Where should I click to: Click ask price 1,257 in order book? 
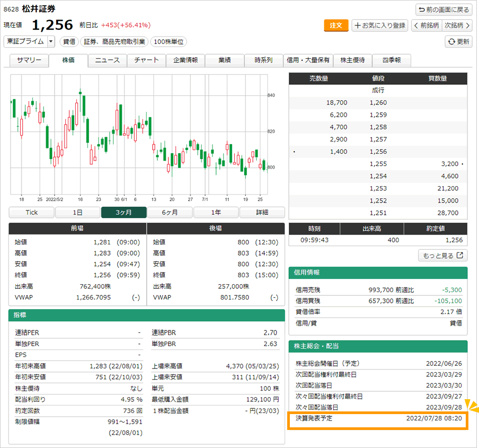click(378, 139)
